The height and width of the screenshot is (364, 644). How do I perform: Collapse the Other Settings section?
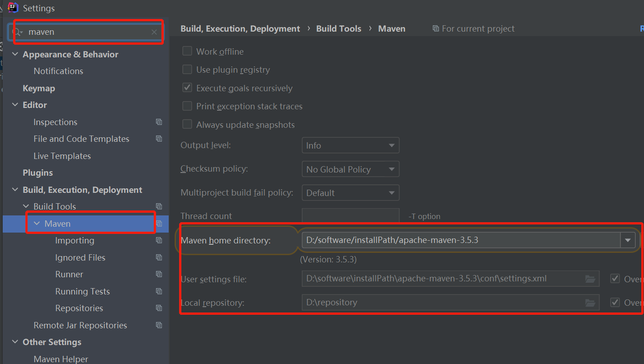[x=15, y=342]
